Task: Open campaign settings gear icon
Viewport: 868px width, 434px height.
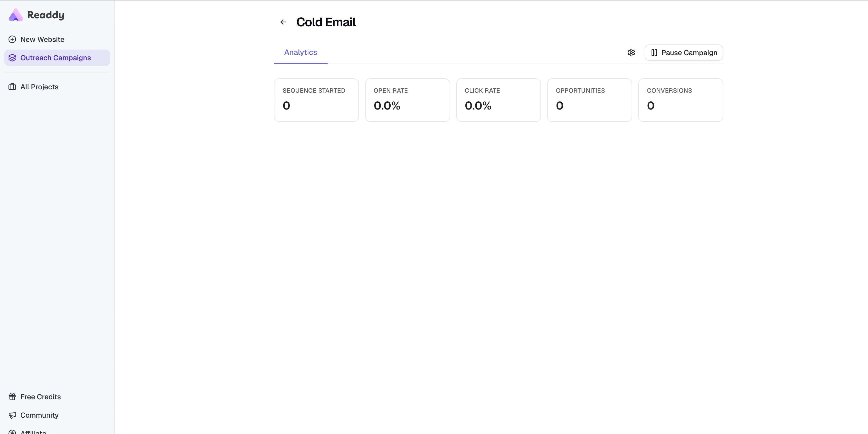Action: click(631, 53)
